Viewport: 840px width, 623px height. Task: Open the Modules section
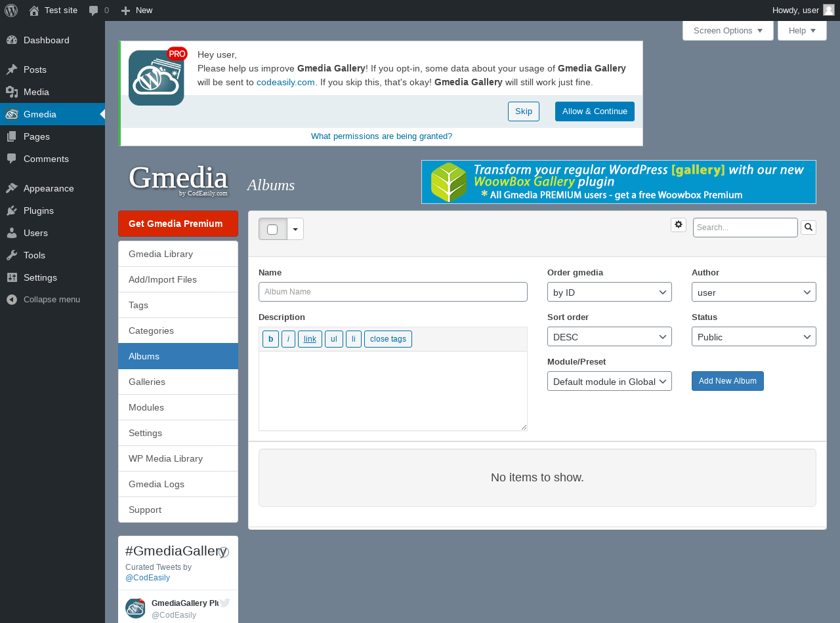(x=178, y=407)
